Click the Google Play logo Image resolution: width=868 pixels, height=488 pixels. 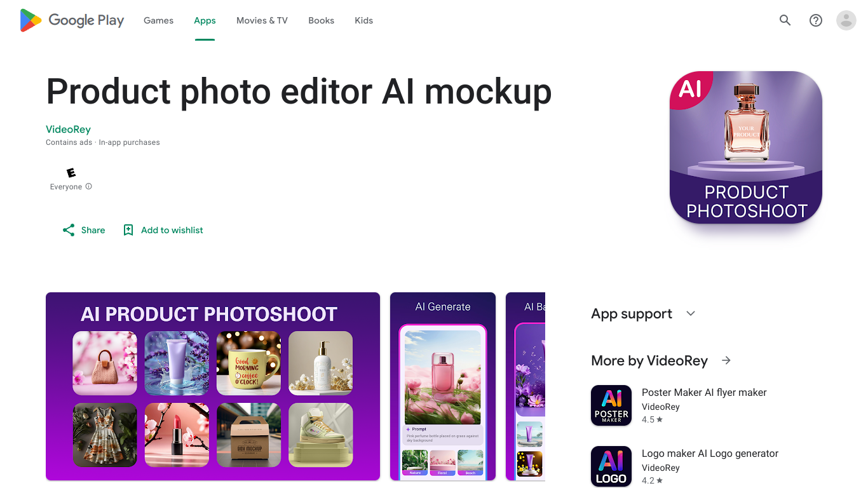[x=72, y=20]
